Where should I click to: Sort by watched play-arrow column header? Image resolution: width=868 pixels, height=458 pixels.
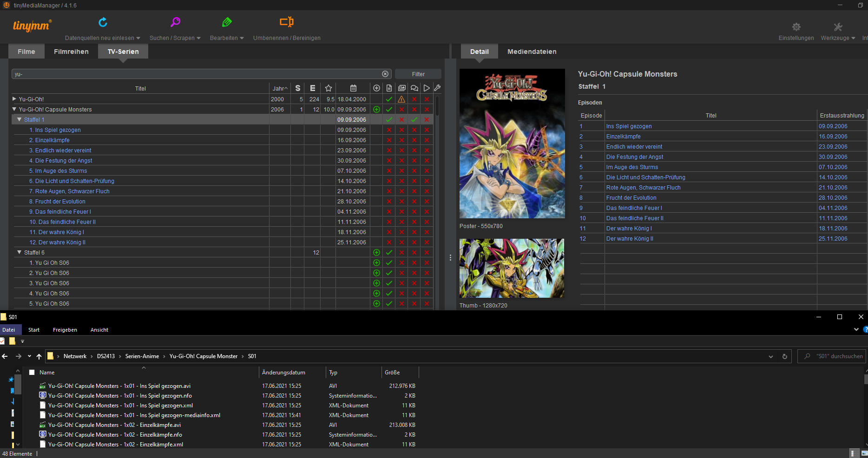427,88
